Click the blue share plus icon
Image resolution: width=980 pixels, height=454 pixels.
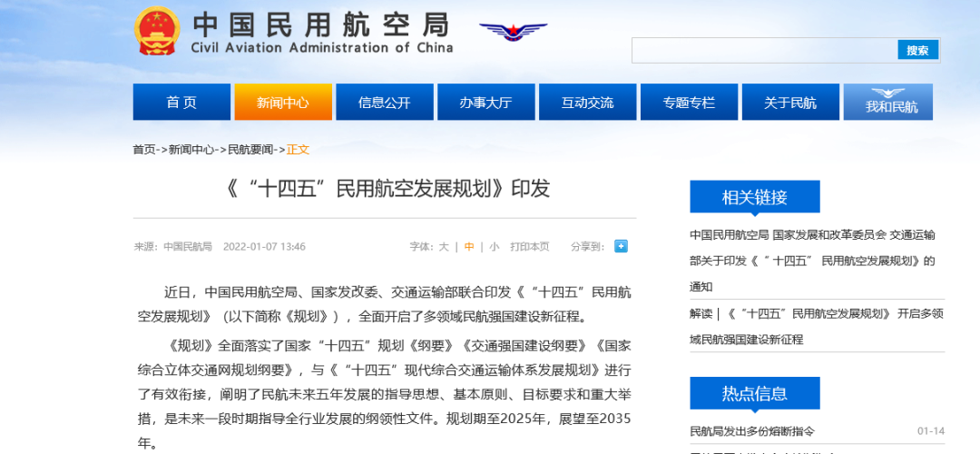coord(621,246)
